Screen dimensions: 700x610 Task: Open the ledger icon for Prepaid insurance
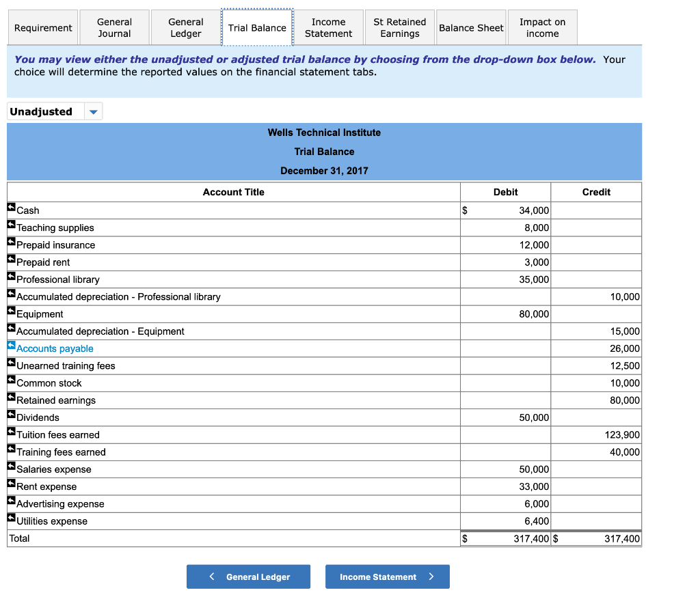[x=10, y=241]
